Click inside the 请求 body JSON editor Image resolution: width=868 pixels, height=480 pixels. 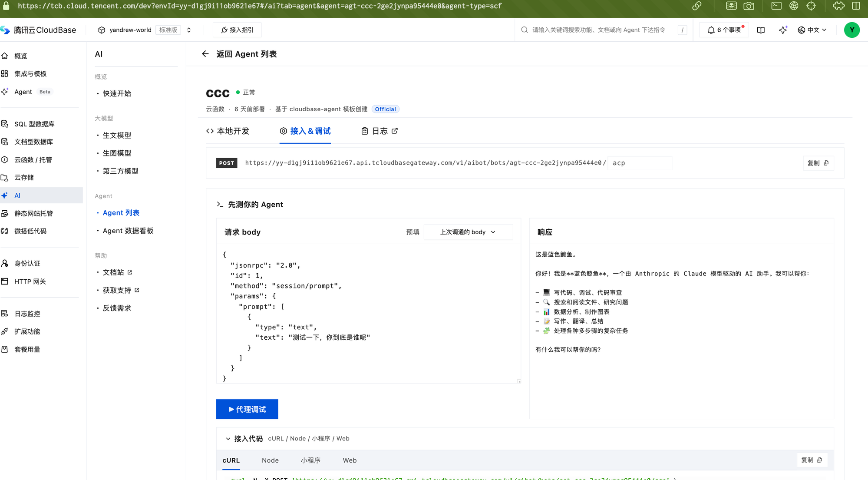pos(368,314)
